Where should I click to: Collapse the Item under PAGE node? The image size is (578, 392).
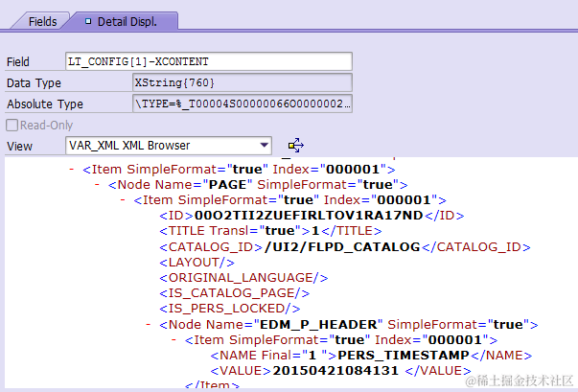(123, 199)
